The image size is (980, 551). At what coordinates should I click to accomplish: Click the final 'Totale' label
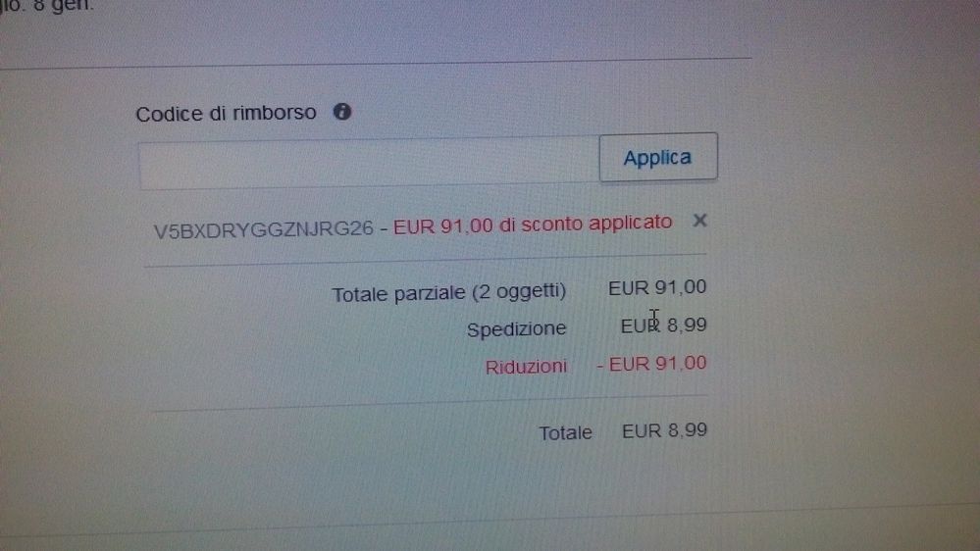(x=565, y=432)
